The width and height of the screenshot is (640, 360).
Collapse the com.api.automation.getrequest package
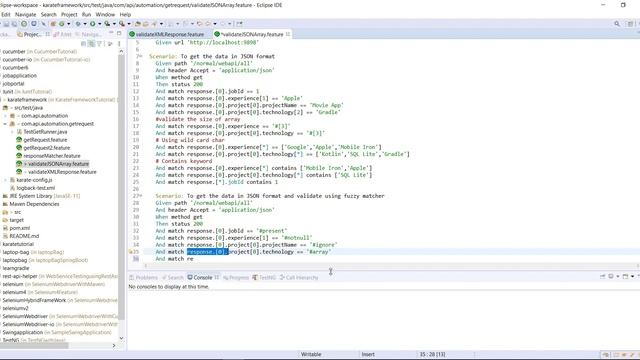pos(5,124)
